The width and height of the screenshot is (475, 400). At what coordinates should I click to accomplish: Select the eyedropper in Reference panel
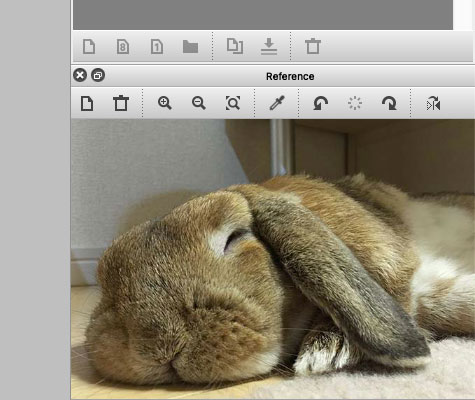coord(277,103)
